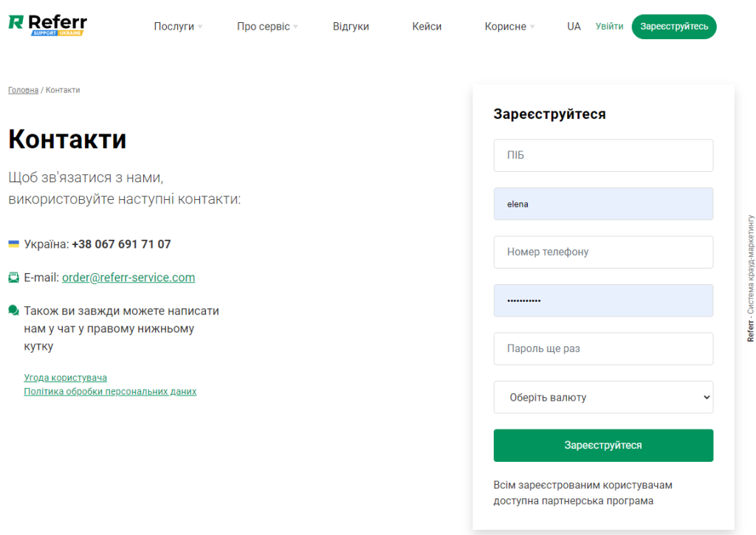Screen dimensions: 756x535
Task: Go to the Відгуки page
Action: pos(351,27)
